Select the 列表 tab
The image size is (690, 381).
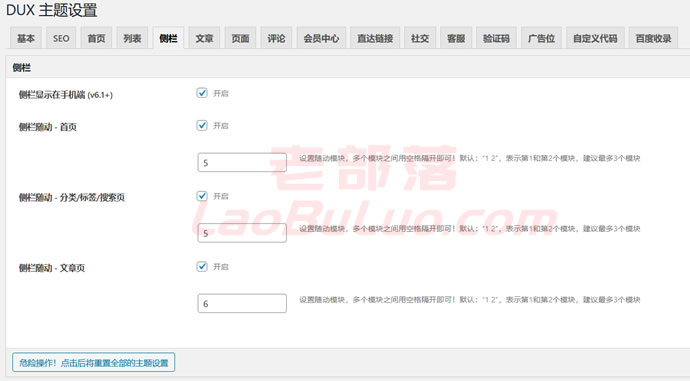[132, 38]
